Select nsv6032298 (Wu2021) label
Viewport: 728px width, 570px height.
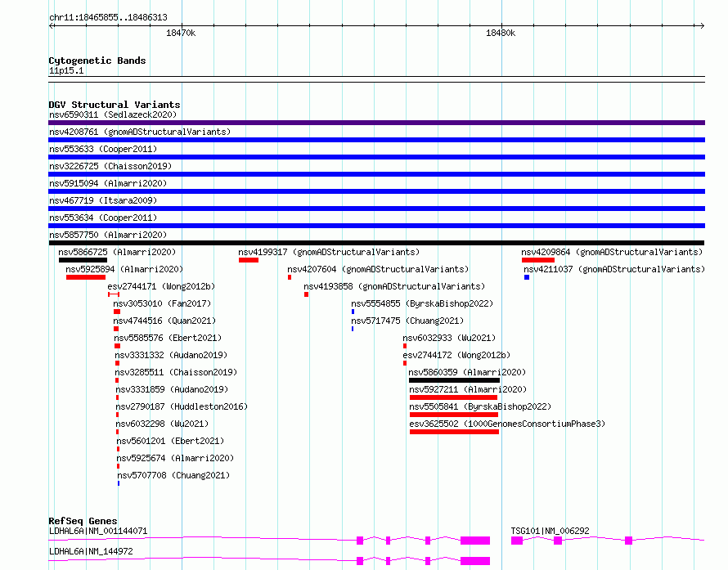(162, 424)
